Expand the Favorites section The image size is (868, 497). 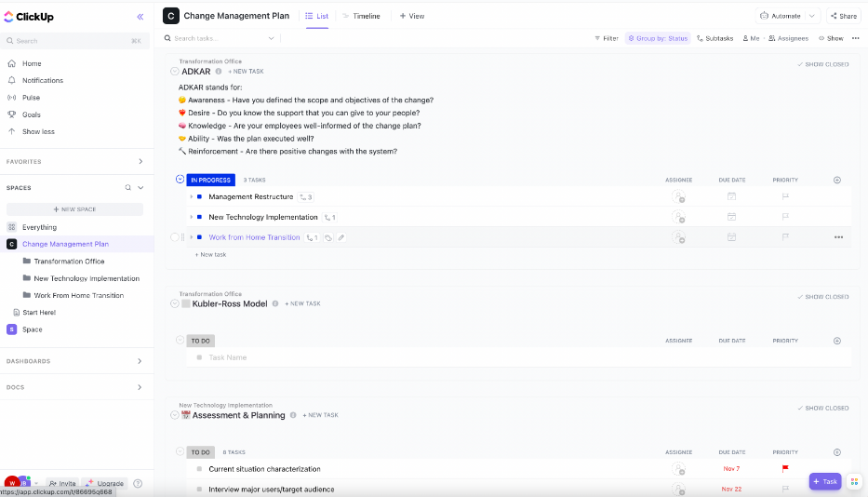(x=140, y=162)
